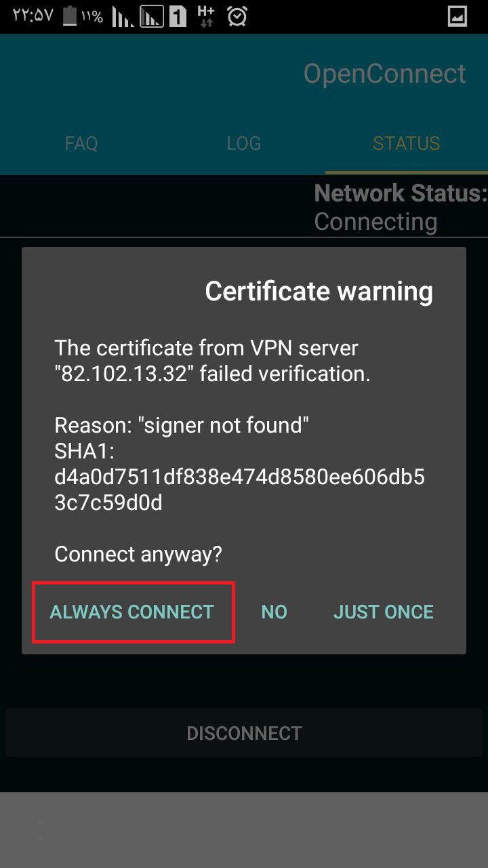Screen dimensions: 488x868
Task: Tap the image notification icon
Action: point(457,16)
